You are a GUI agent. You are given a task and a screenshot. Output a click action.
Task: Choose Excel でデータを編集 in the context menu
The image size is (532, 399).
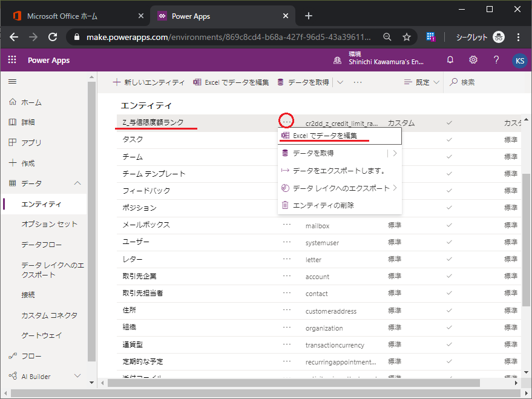click(x=340, y=136)
